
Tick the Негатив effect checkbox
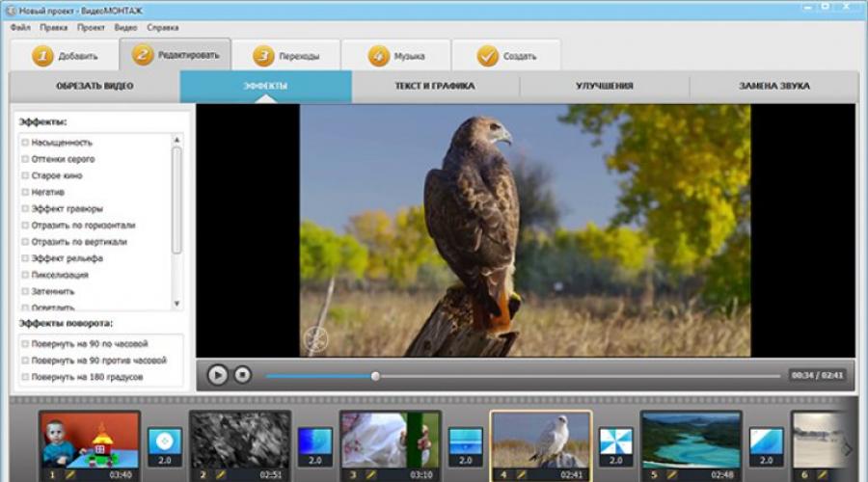25,192
